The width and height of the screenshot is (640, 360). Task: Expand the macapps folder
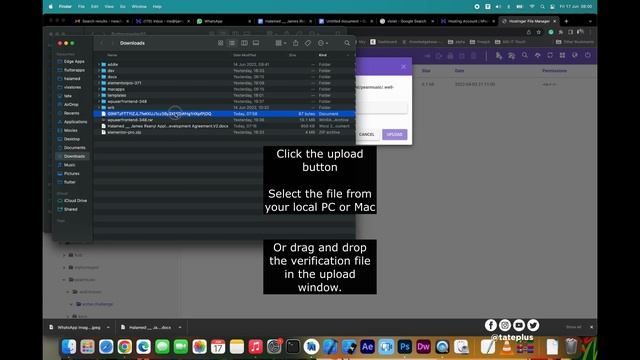point(99,89)
